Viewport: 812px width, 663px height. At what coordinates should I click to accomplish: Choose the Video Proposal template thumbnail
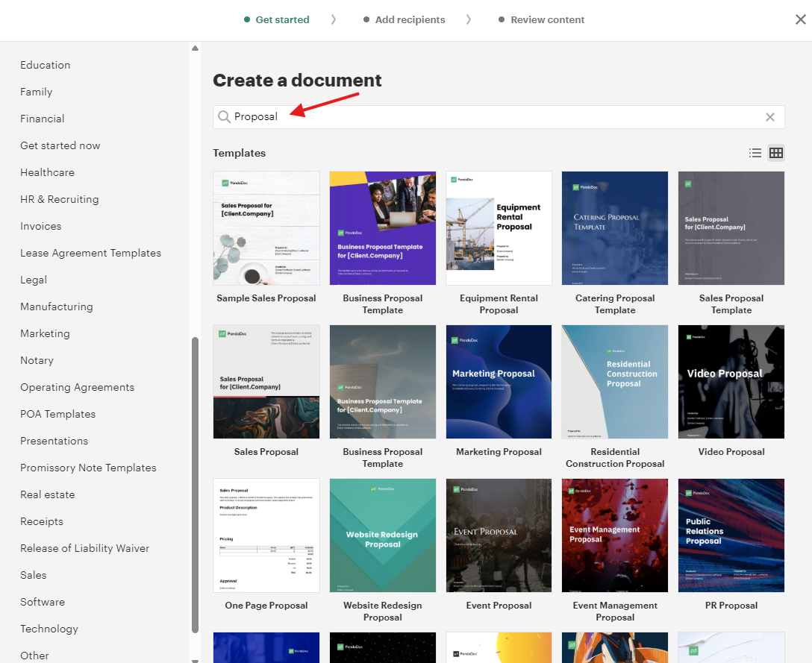[731, 382]
